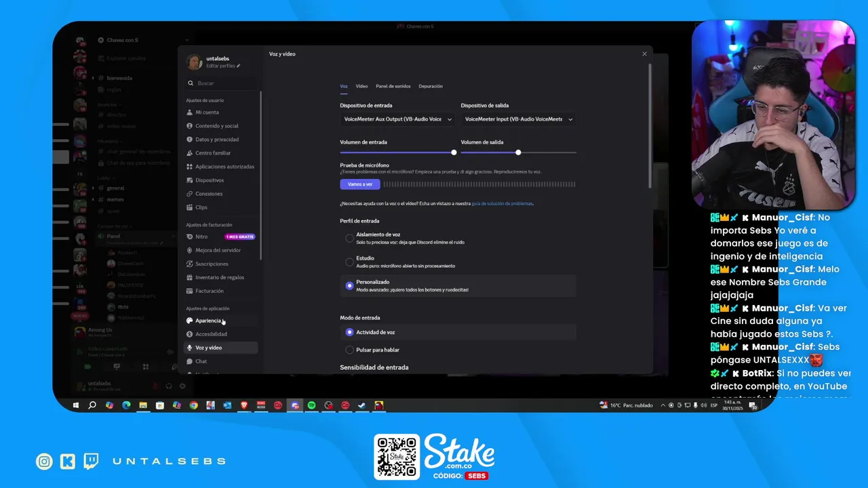
Task: Select Personalizado input profile
Action: pos(458,286)
